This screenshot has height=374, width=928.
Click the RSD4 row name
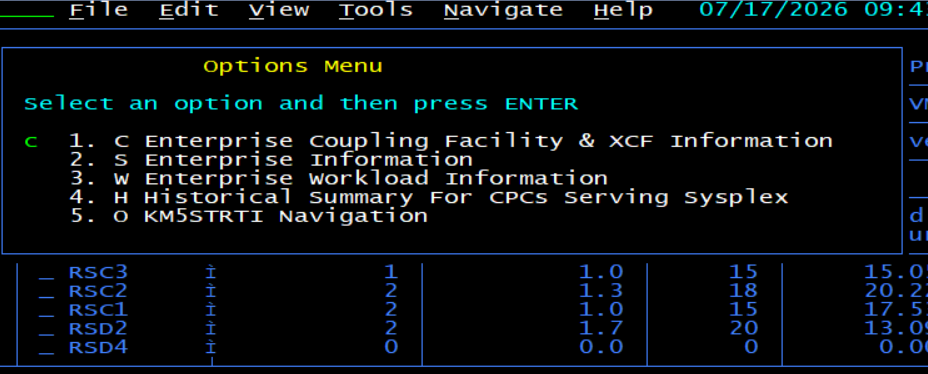98,348
